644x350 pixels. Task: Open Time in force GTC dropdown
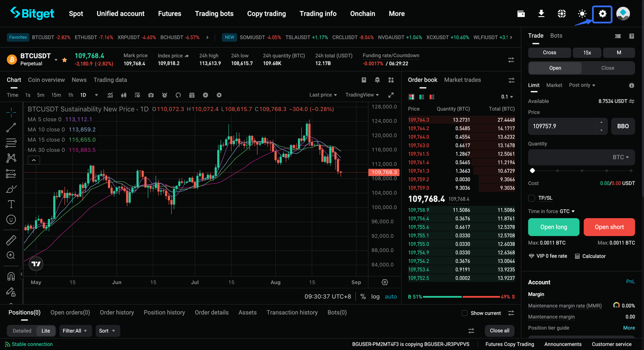point(567,211)
